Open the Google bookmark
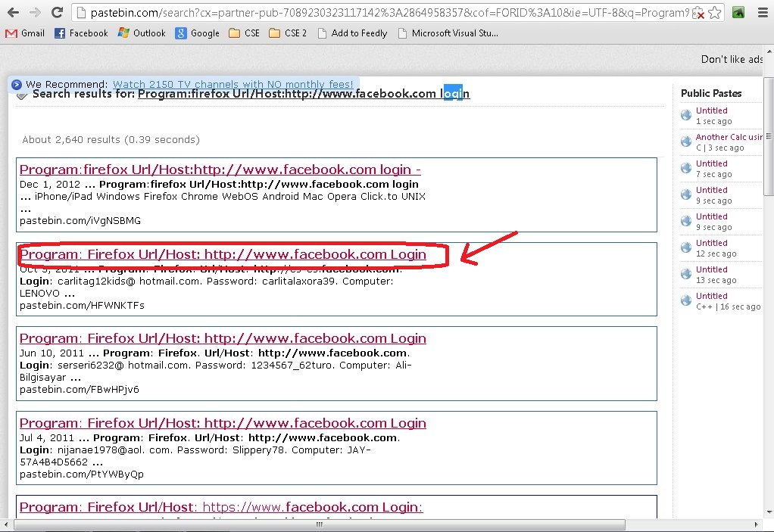The height and width of the screenshot is (532, 774). tap(198, 33)
